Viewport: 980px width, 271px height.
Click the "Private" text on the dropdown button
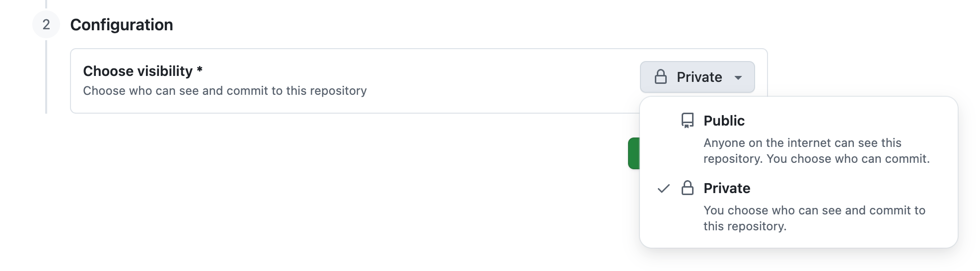pyautogui.click(x=699, y=77)
